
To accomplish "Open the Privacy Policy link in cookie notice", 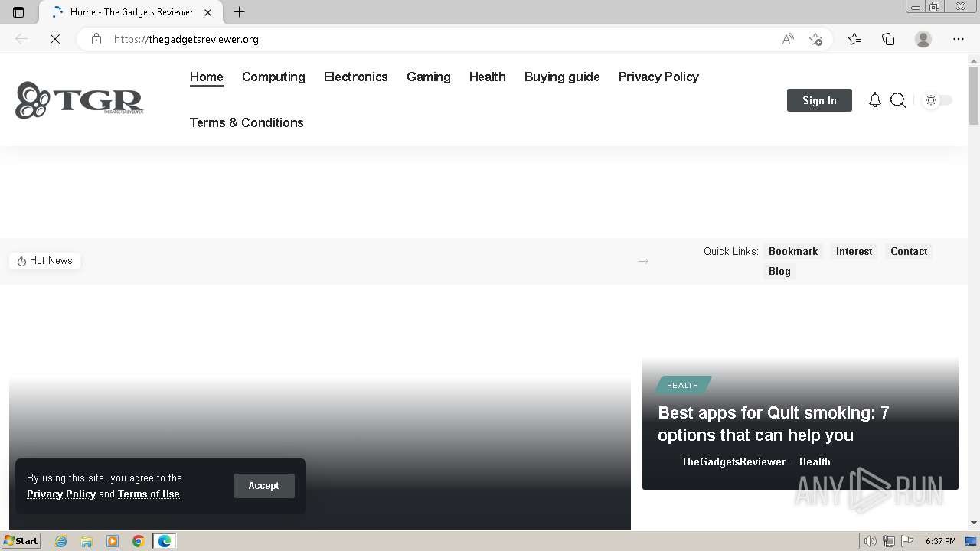I will click(61, 494).
